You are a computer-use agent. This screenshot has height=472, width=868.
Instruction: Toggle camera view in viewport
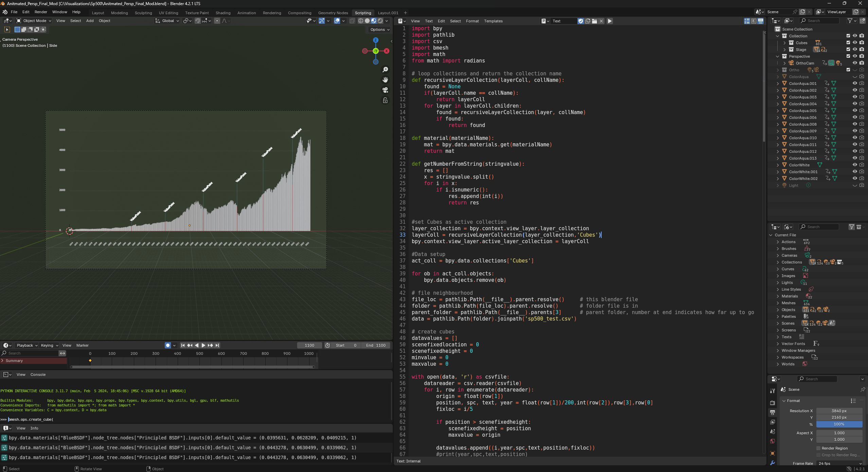click(x=385, y=90)
